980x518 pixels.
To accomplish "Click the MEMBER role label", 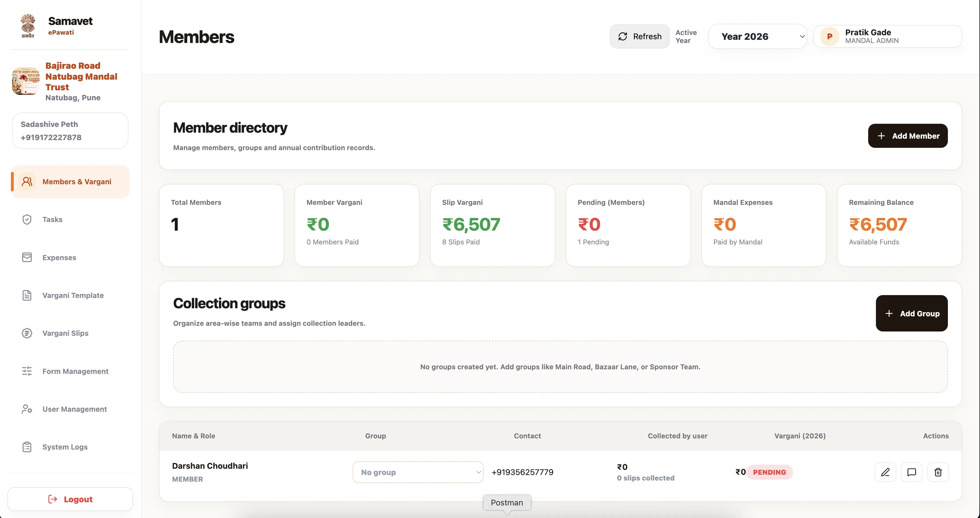I will [188, 479].
